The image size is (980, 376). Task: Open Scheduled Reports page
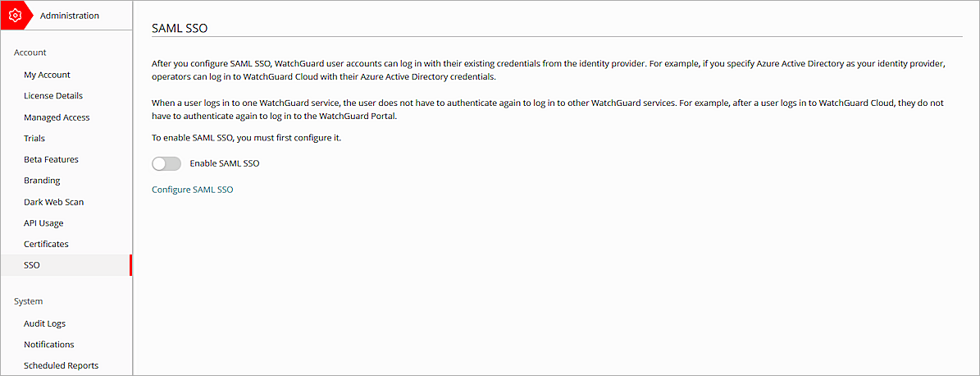[61, 365]
